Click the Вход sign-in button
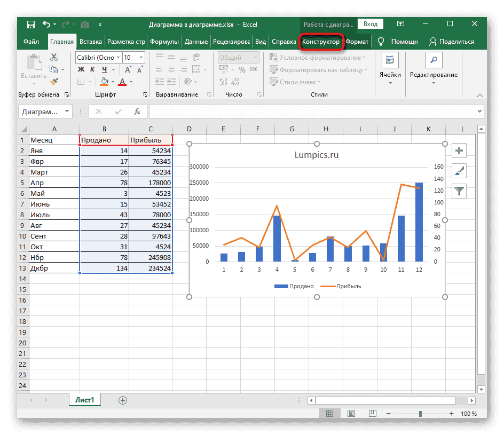Image resolution: width=504 pixels, height=435 pixels. coord(371,24)
